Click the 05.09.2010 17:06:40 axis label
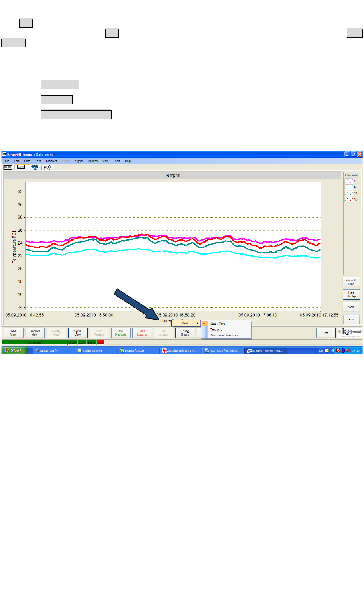Viewport: 364px width, 601px height. click(x=259, y=315)
